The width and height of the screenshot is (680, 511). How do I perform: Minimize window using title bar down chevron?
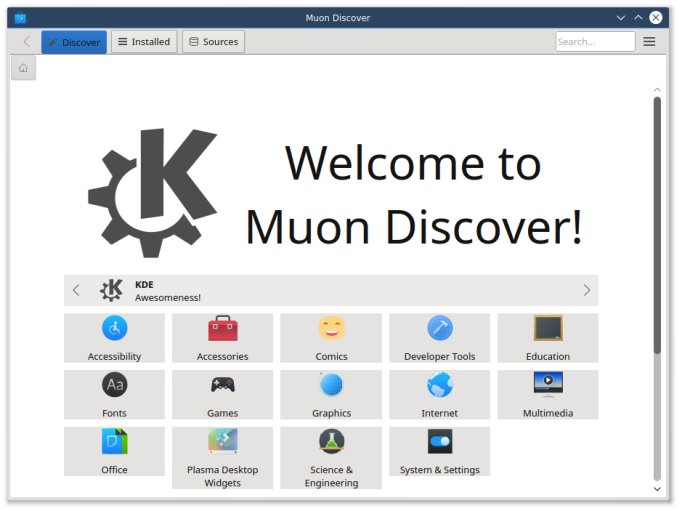621,18
